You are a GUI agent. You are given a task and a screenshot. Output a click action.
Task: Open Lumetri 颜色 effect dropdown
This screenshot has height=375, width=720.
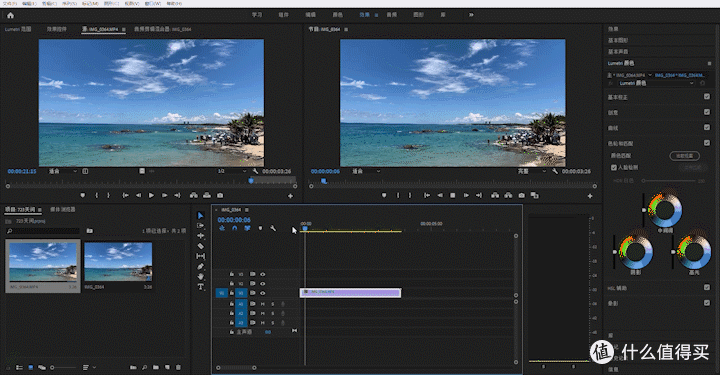tap(656, 84)
